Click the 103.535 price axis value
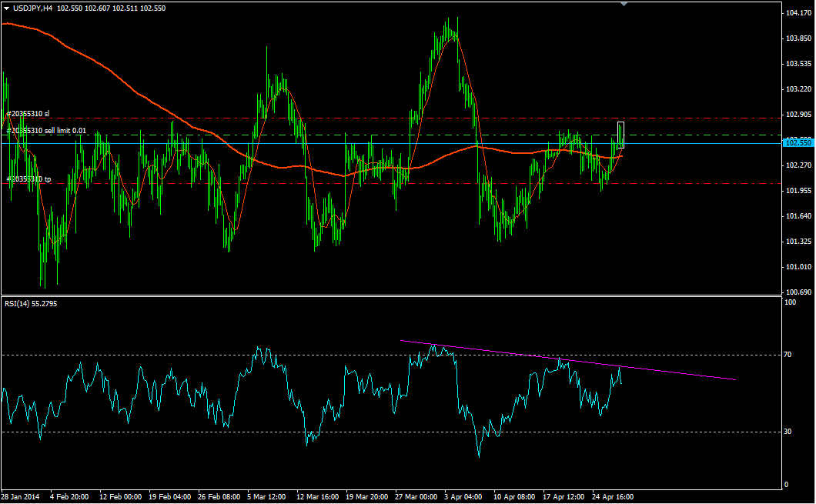Screen dimensions: 816x504 tap(799, 64)
